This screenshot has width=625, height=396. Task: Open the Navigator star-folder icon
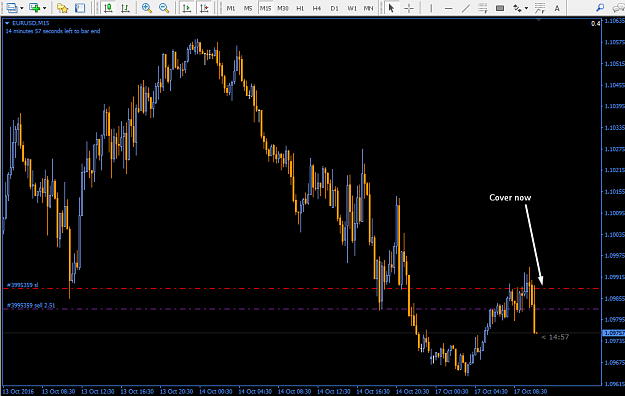pyautogui.click(x=63, y=8)
